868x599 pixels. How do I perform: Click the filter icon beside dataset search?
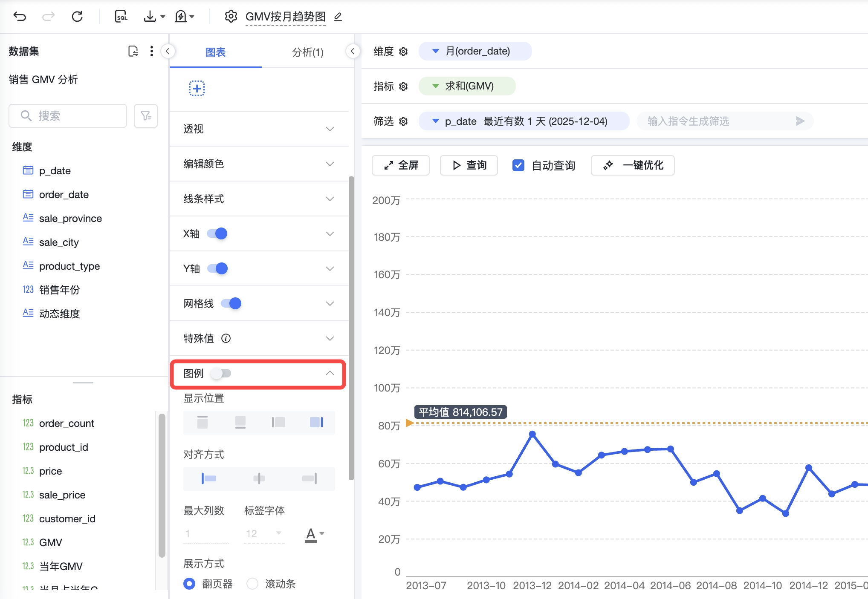[x=146, y=116]
